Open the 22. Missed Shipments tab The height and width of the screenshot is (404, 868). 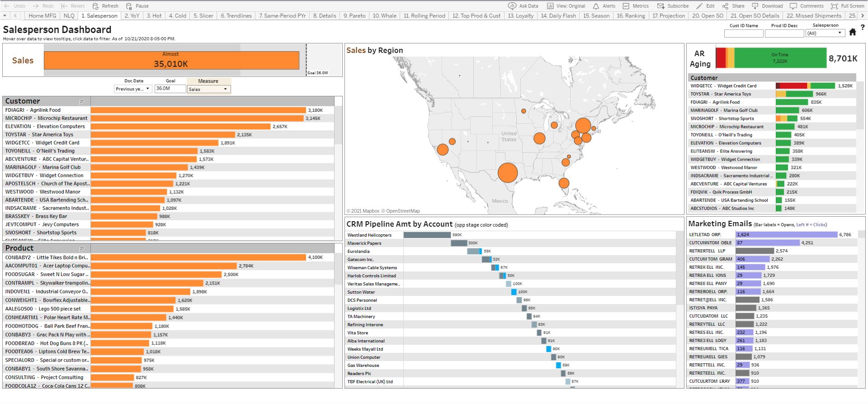click(815, 15)
